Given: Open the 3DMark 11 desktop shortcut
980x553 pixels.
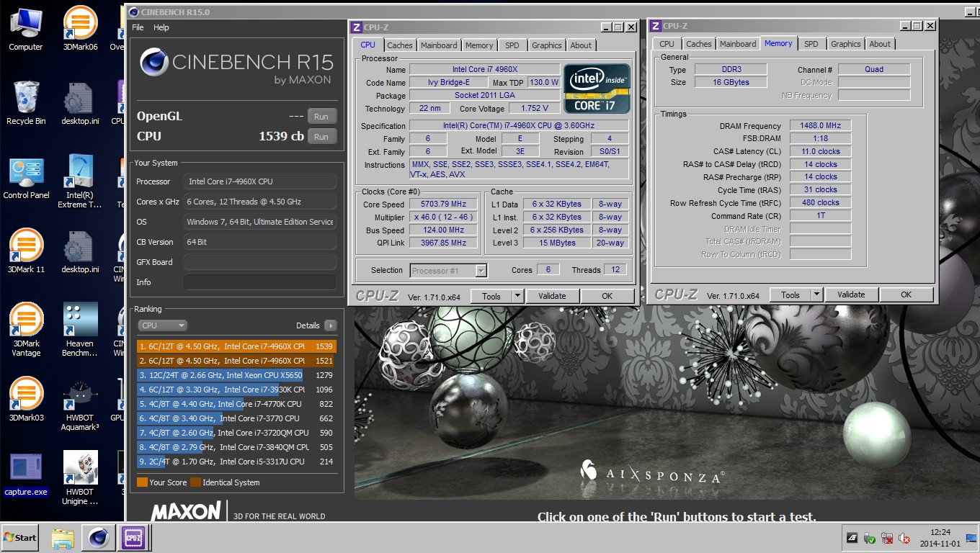Looking at the screenshot, I should click(x=26, y=251).
